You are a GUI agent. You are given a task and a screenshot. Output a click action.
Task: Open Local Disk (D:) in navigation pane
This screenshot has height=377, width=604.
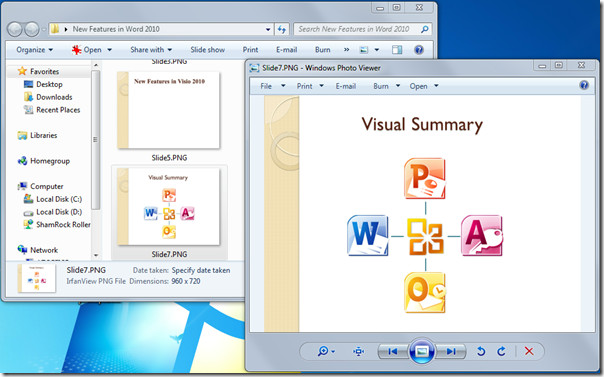pyautogui.click(x=59, y=212)
